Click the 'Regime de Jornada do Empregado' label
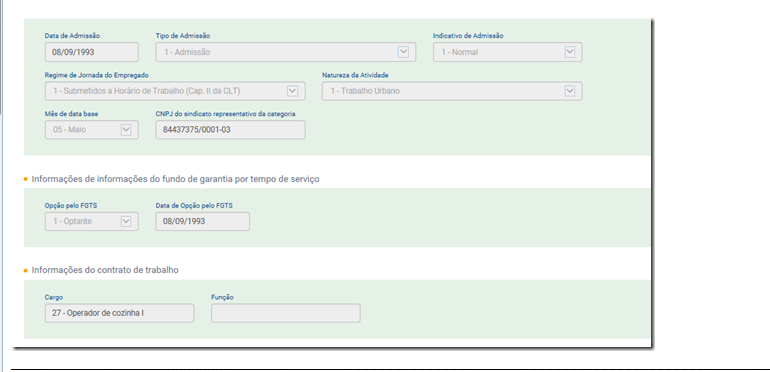This screenshot has height=372, width=770. (97, 75)
